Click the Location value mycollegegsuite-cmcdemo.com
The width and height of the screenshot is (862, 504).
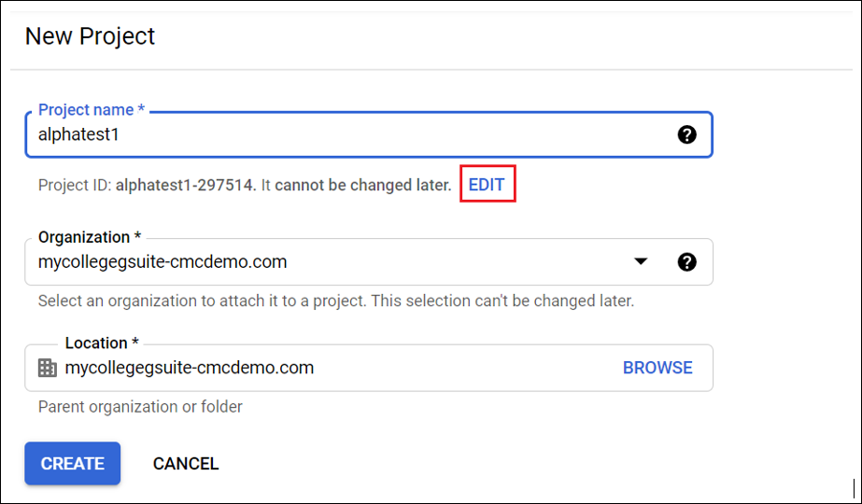(x=190, y=368)
